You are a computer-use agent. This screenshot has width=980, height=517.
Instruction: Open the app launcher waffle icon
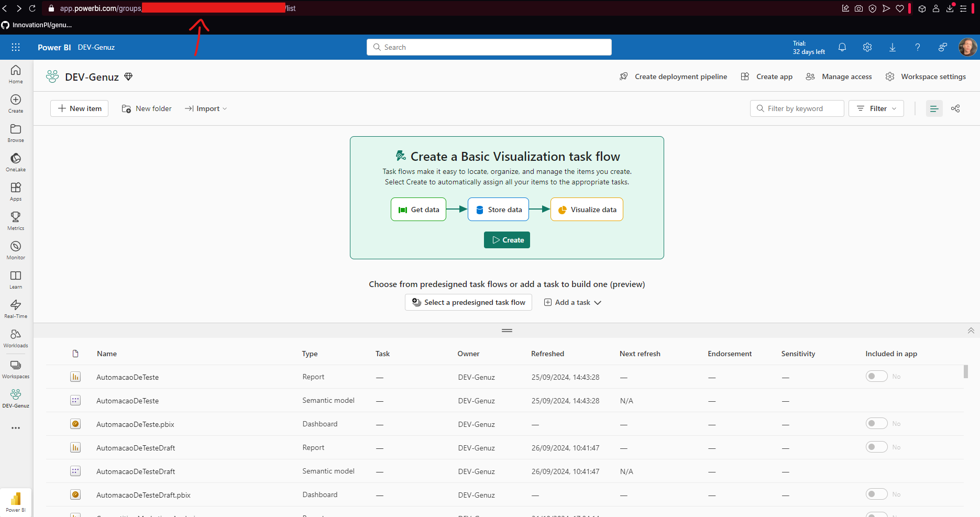pos(16,47)
